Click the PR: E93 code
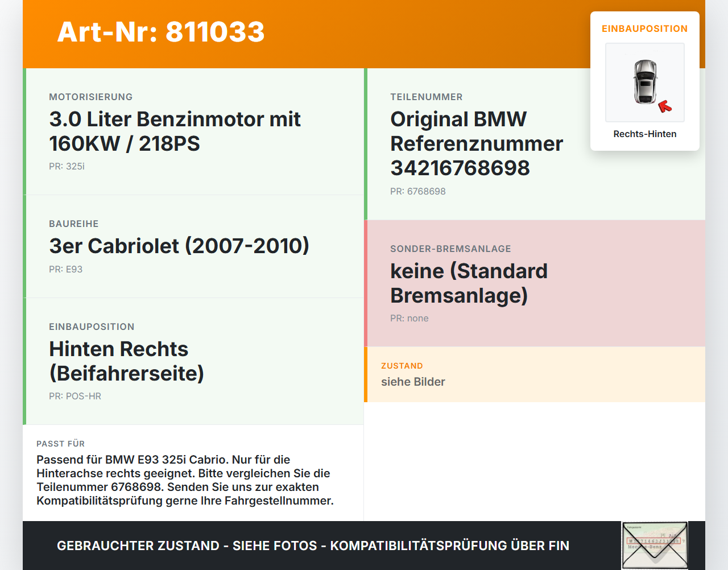Viewport: 728px width, 570px height. click(65, 269)
